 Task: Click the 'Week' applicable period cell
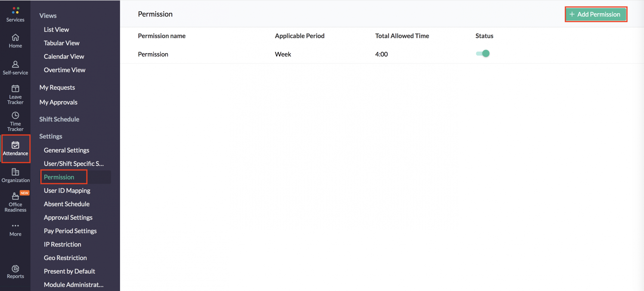pos(283,54)
